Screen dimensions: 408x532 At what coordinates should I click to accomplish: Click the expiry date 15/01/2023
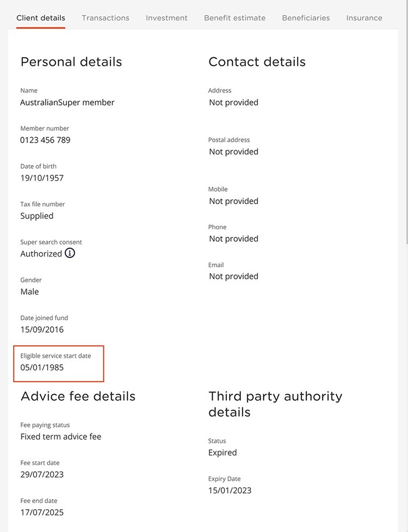point(230,491)
